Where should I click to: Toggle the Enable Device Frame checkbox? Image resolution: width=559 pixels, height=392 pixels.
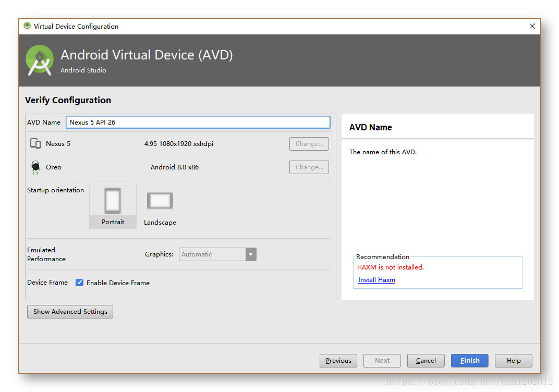(x=79, y=283)
